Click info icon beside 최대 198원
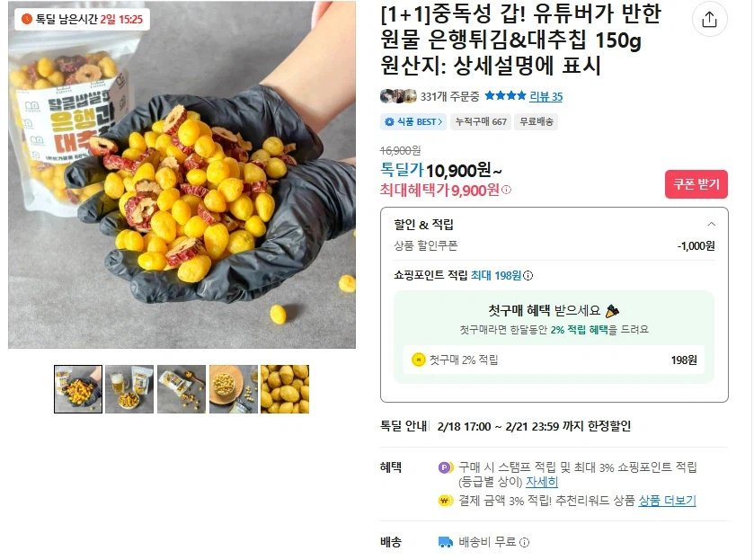Screen dimensions: 754x560 click(x=528, y=276)
